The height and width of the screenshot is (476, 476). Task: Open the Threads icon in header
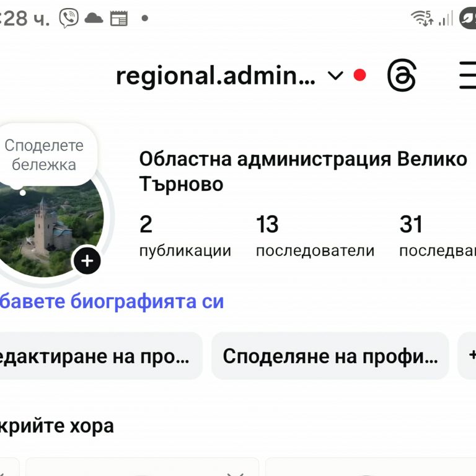[x=401, y=76]
